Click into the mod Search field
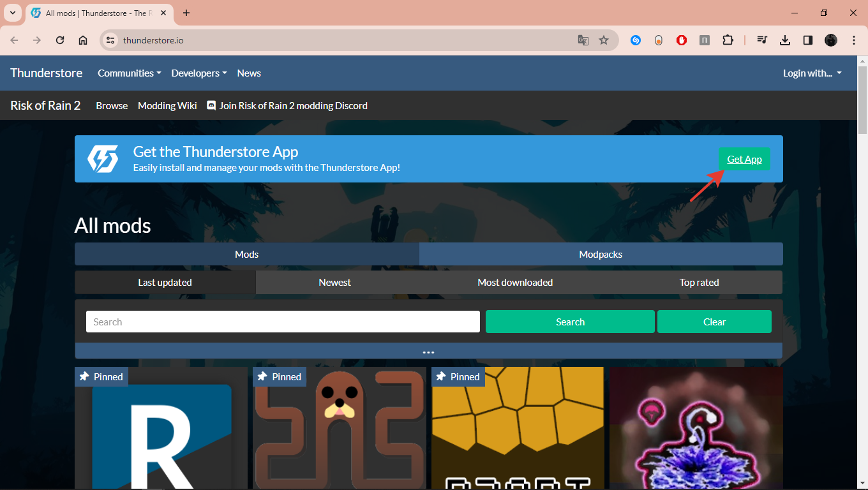 (x=283, y=322)
